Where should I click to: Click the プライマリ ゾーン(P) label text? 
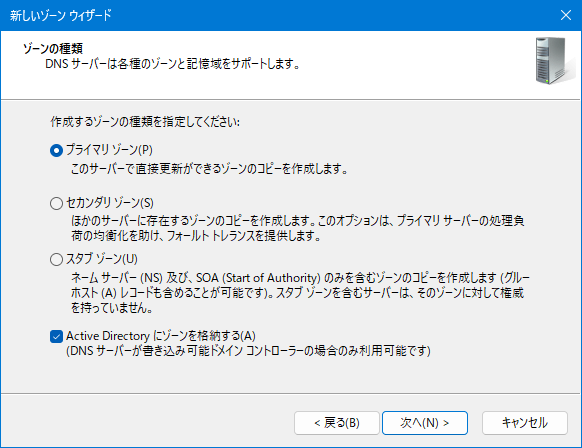point(109,150)
